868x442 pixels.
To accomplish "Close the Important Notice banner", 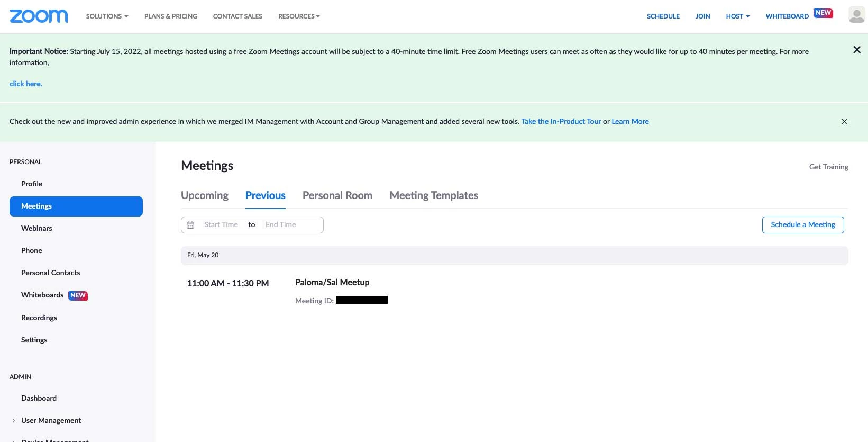I will (857, 50).
